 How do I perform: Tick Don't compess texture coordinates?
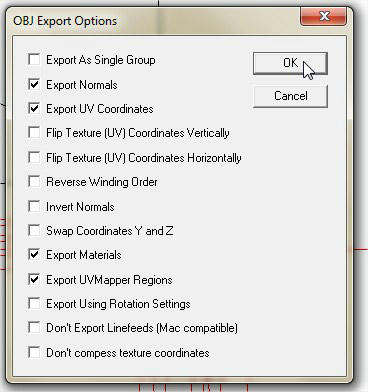coord(35,352)
